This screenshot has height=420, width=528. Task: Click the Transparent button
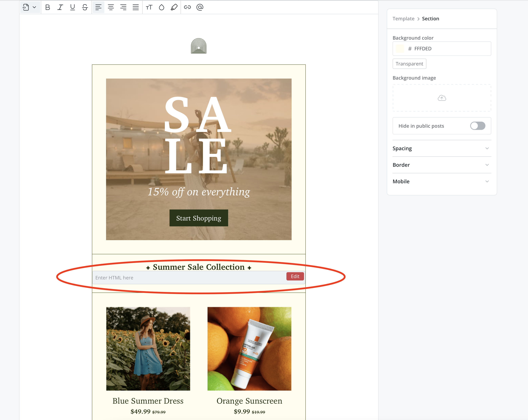409,64
